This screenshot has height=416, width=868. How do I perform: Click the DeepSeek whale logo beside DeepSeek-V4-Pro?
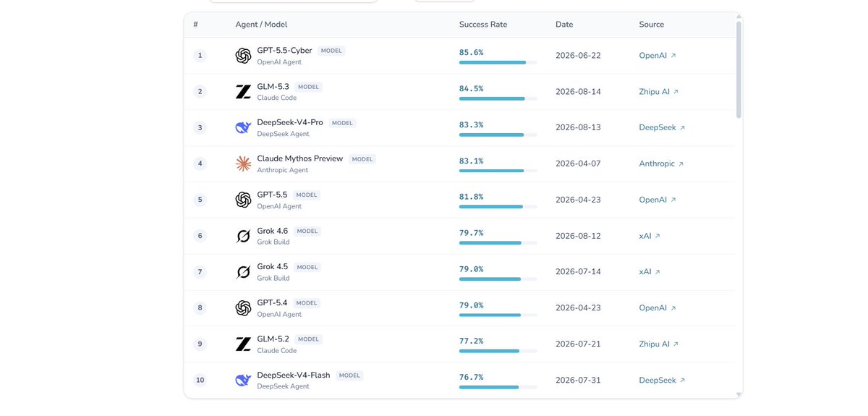[x=243, y=128]
